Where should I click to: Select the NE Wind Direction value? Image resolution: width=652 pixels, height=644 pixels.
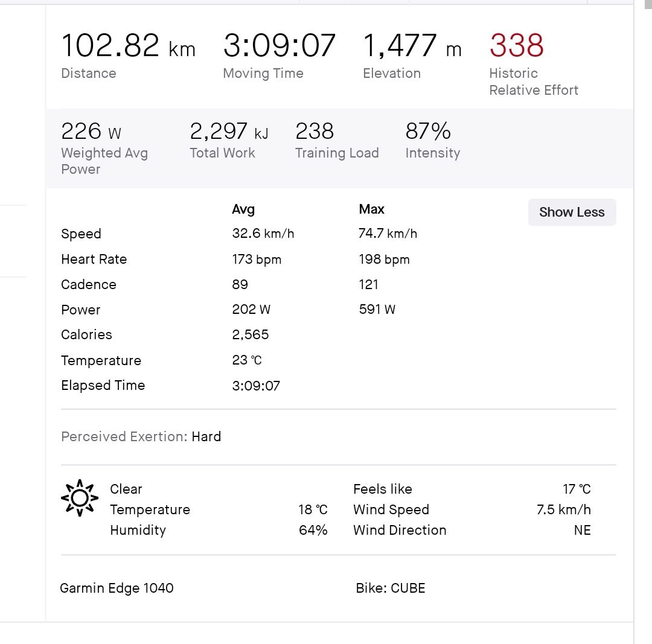pyautogui.click(x=582, y=530)
